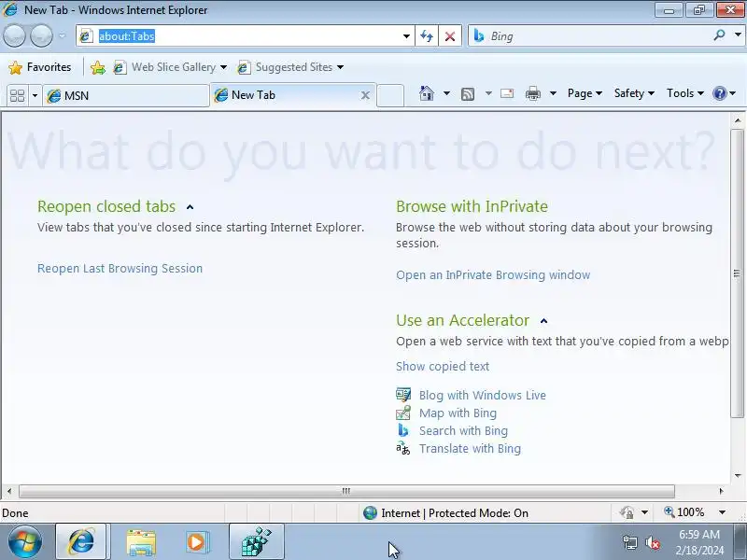Click the Registry Editor cubes taskbar icon

pos(256,541)
